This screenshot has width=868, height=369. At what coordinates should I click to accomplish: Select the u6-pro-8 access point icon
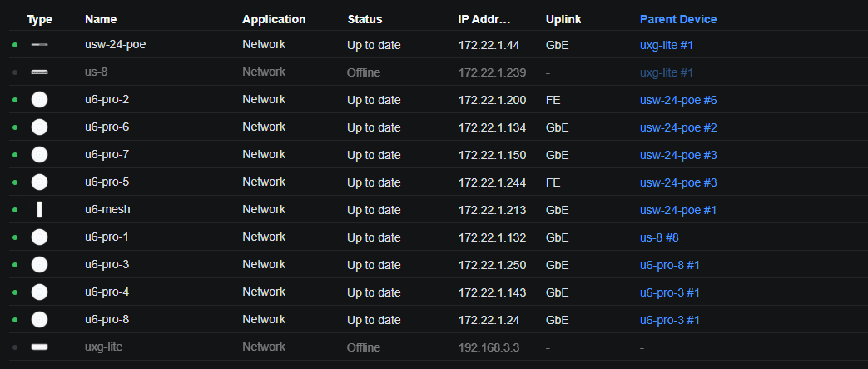(39, 320)
